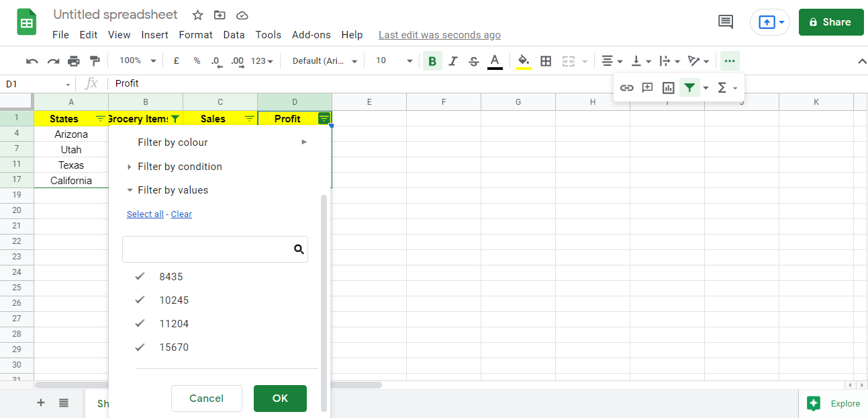The width and height of the screenshot is (868, 418).
Task: Open the Text colour picker
Action: coord(495,61)
